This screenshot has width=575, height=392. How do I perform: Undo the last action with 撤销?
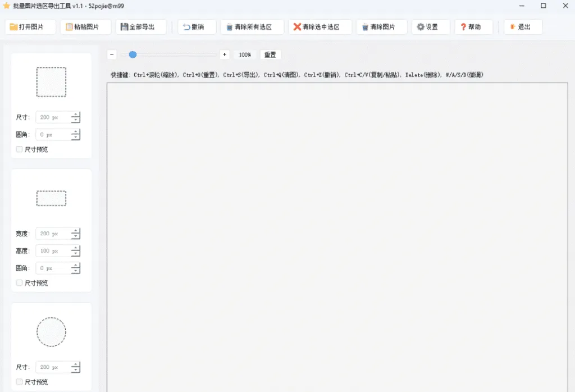(196, 26)
